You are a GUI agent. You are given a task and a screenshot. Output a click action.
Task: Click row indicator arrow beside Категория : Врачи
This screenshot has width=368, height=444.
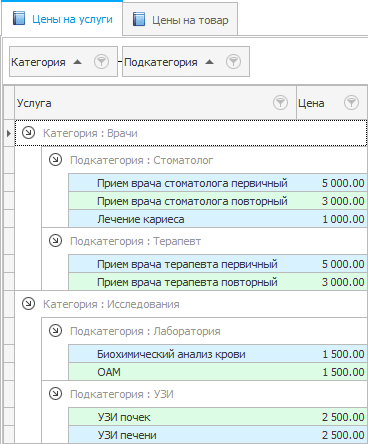[x=9, y=133]
